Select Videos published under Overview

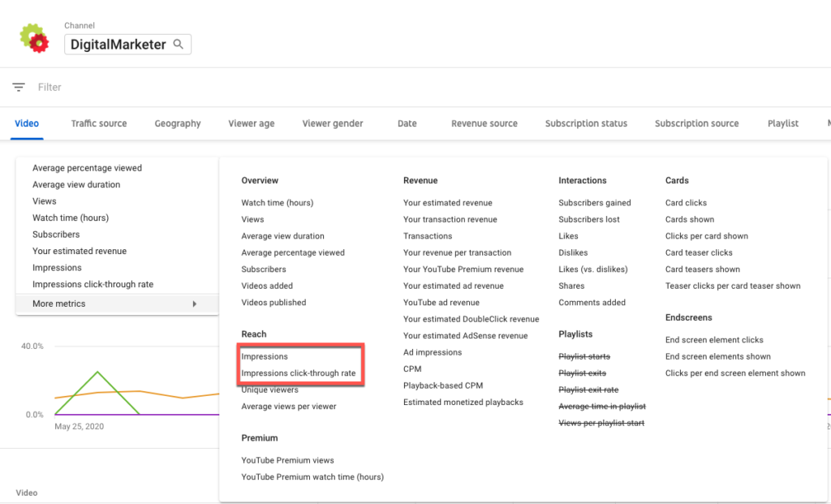[274, 303]
